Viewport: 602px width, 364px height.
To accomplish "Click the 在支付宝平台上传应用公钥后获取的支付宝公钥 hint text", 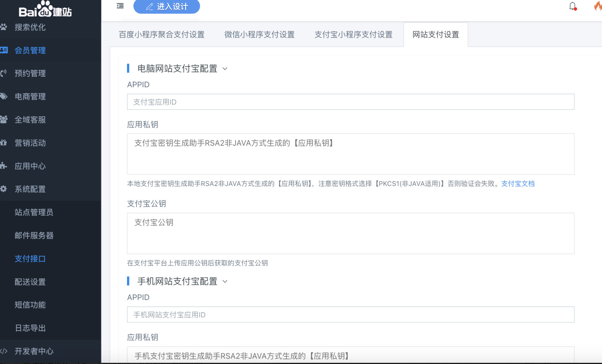I will coord(198,263).
